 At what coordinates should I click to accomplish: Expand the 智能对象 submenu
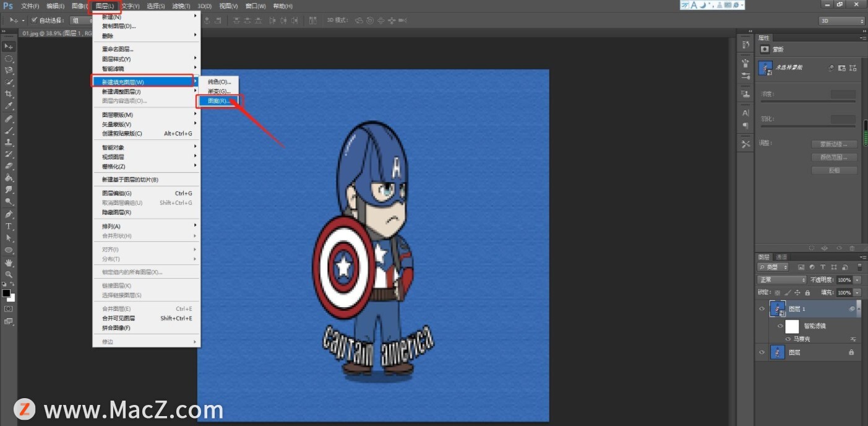(147, 147)
